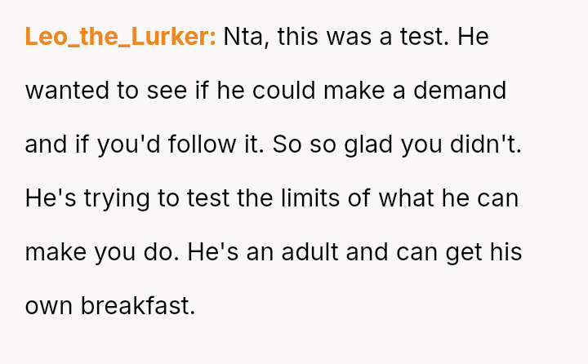
Task: Select the word "wanted" in the comment
Action: tap(67, 91)
